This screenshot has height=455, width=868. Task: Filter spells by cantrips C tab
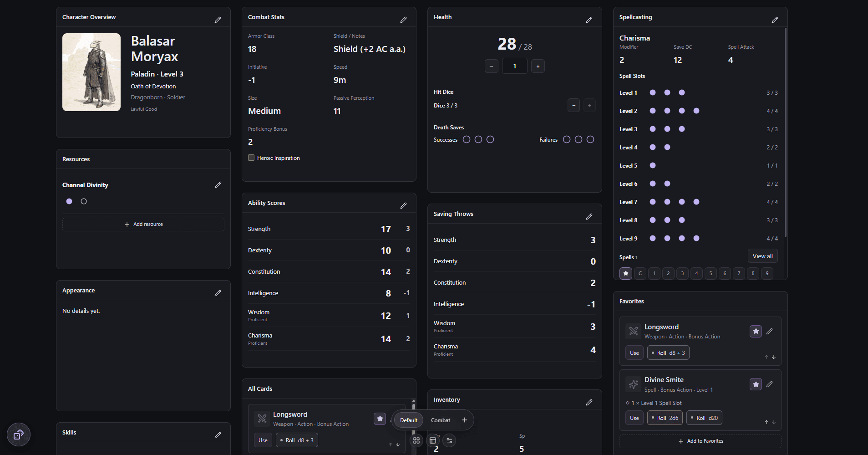(640, 273)
